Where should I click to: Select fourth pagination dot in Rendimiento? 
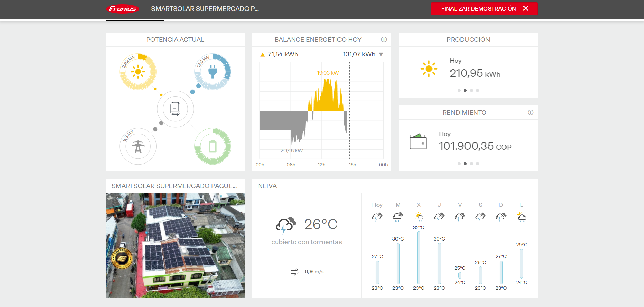pos(477,164)
